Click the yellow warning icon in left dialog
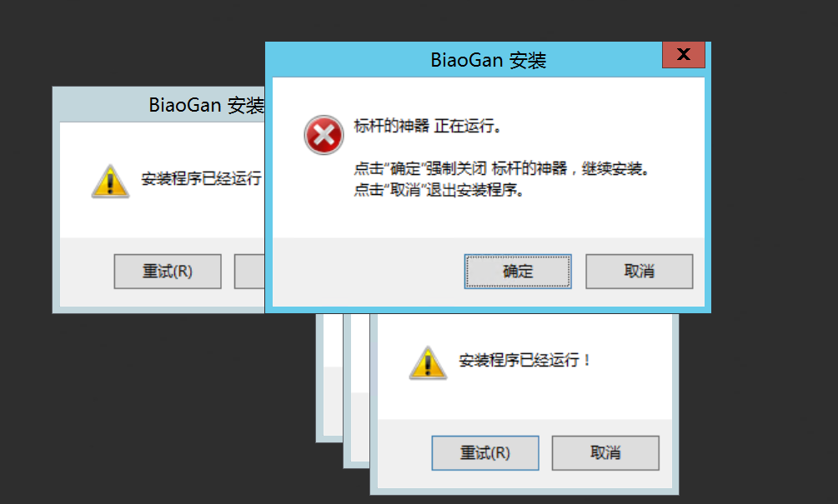838x504 pixels. 110,182
